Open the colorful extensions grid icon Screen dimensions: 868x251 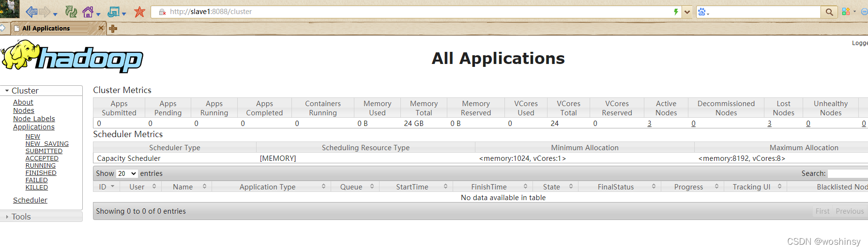click(846, 12)
